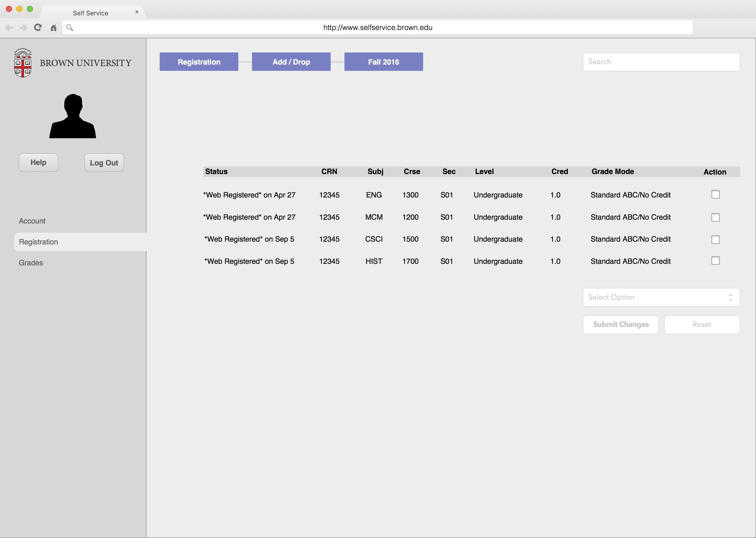Click the BROWN UNIVERSITY title text

pos(86,63)
